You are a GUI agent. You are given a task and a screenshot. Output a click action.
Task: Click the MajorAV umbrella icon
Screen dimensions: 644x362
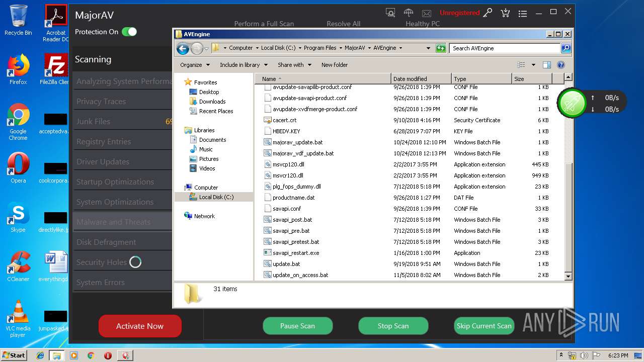pyautogui.click(x=409, y=13)
